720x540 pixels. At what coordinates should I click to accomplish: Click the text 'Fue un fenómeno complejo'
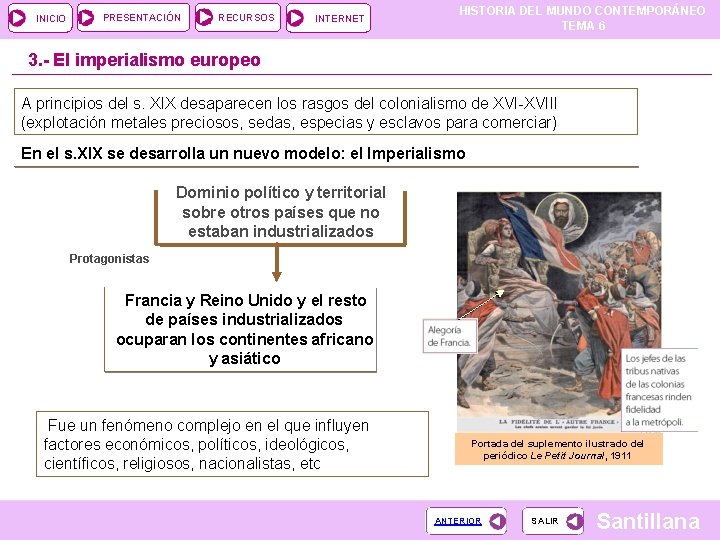point(232,444)
